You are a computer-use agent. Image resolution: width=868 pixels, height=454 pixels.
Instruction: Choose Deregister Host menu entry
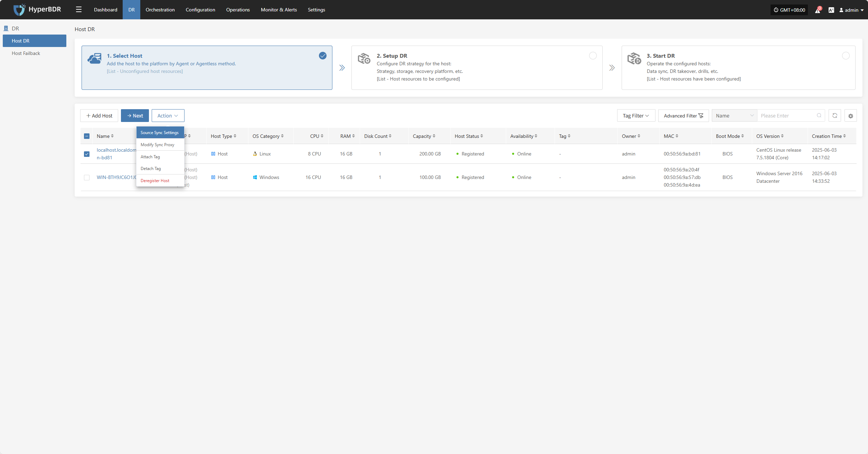(160, 181)
